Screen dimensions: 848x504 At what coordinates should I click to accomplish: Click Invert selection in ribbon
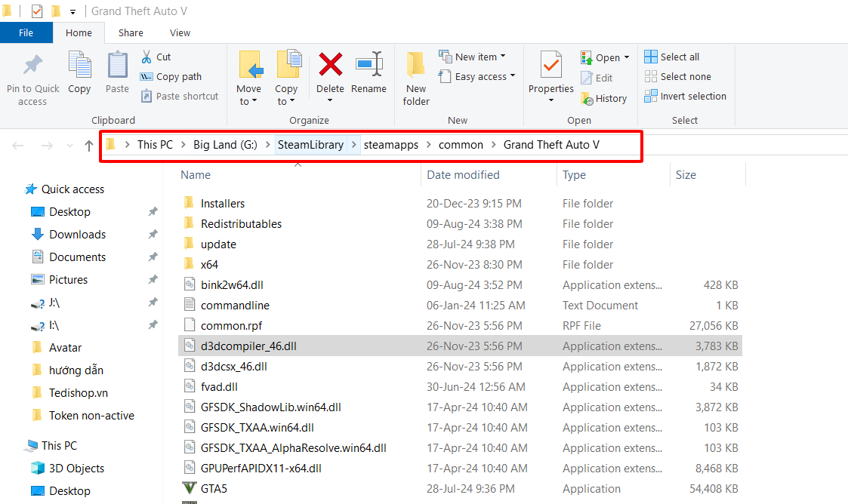[x=685, y=96]
